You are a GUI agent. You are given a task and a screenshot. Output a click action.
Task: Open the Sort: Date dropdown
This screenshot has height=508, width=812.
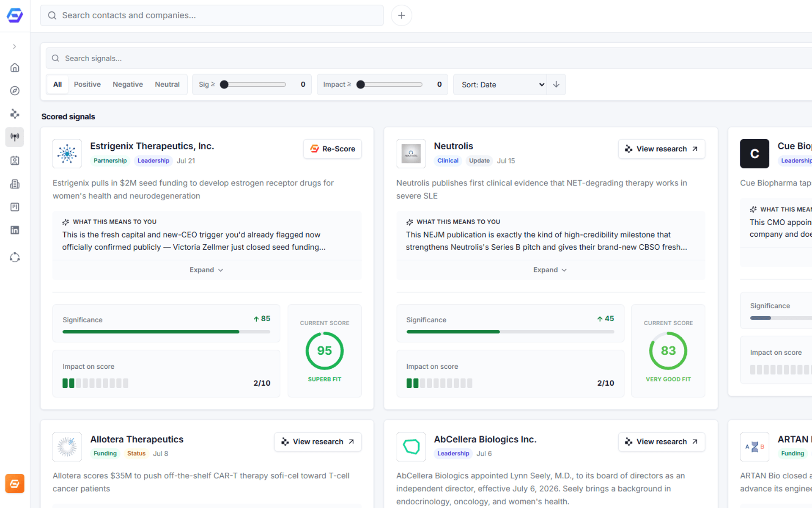(x=500, y=85)
